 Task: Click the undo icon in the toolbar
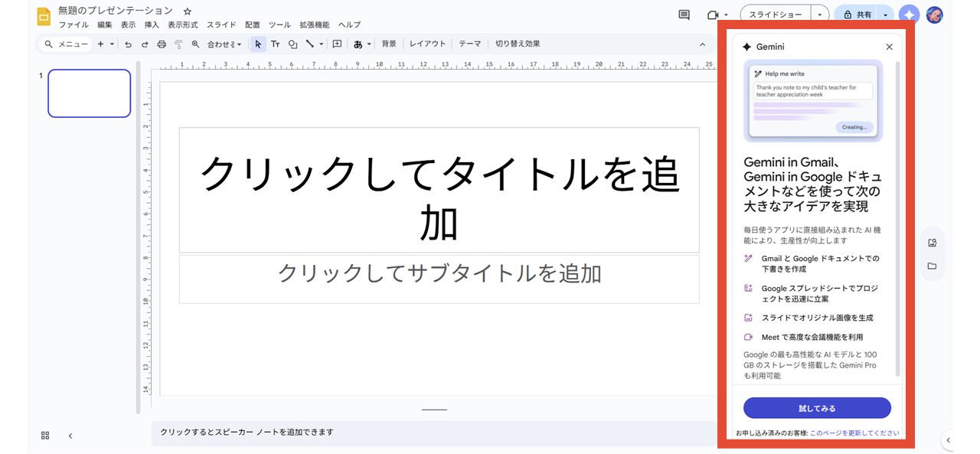(x=129, y=44)
